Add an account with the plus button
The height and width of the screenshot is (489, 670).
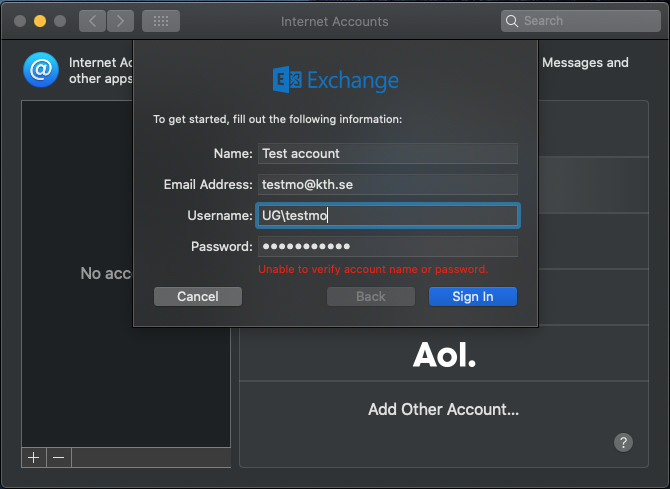[34, 457]
